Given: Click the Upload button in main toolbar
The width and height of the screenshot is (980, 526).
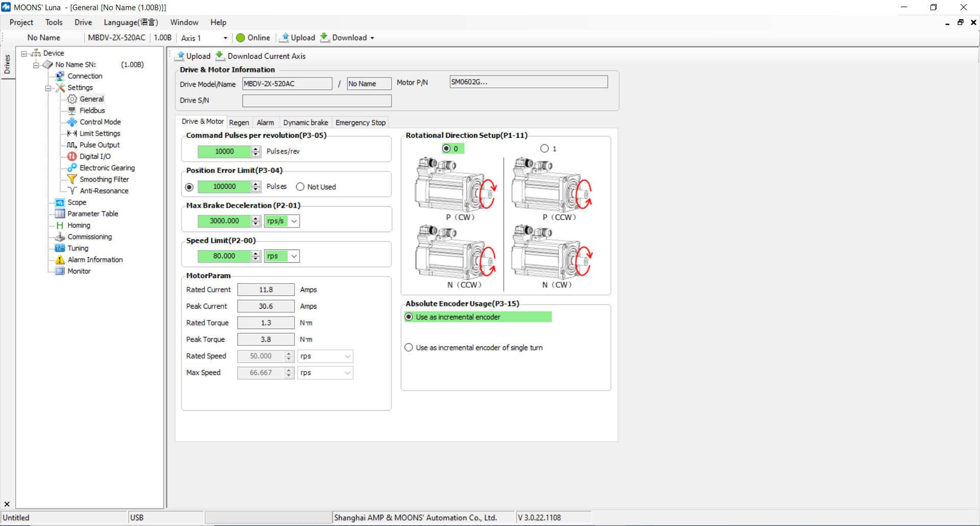Looking at the screenshot, I should [297, 38].
